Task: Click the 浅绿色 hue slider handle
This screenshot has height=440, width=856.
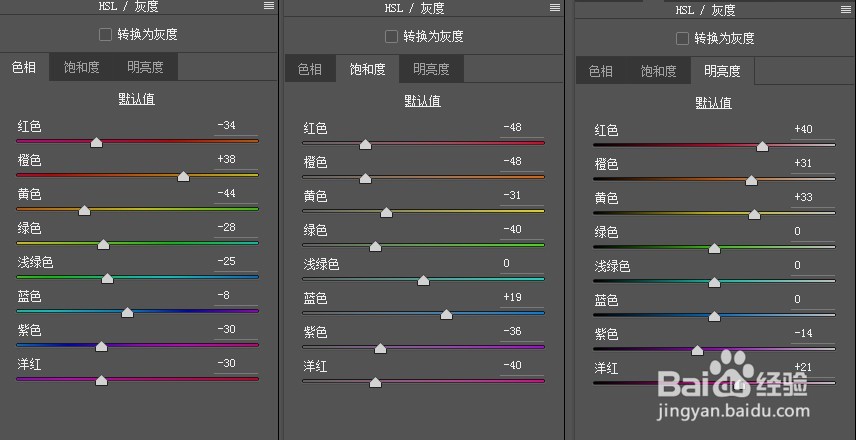Action: click(x=108, y=278)
